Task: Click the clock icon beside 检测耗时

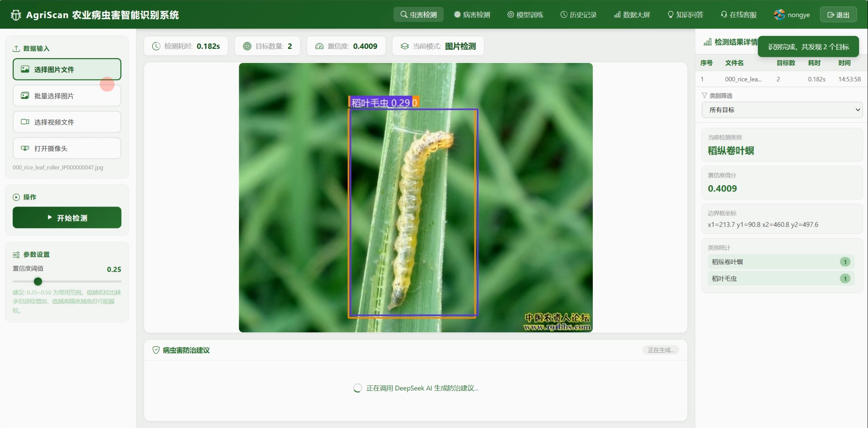Action: tap(156, 46)
